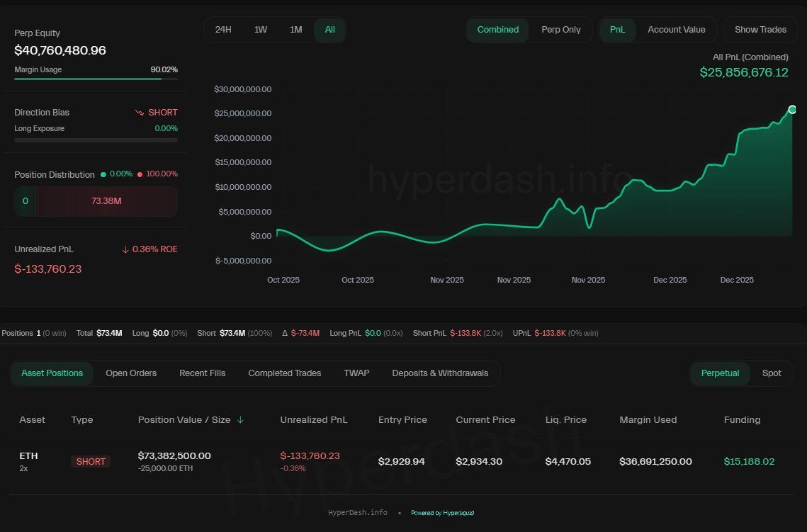This screenshot has width=807, height=532.
Task: Click the red down arrow next to ROE
Action: [x=125, y=249]
